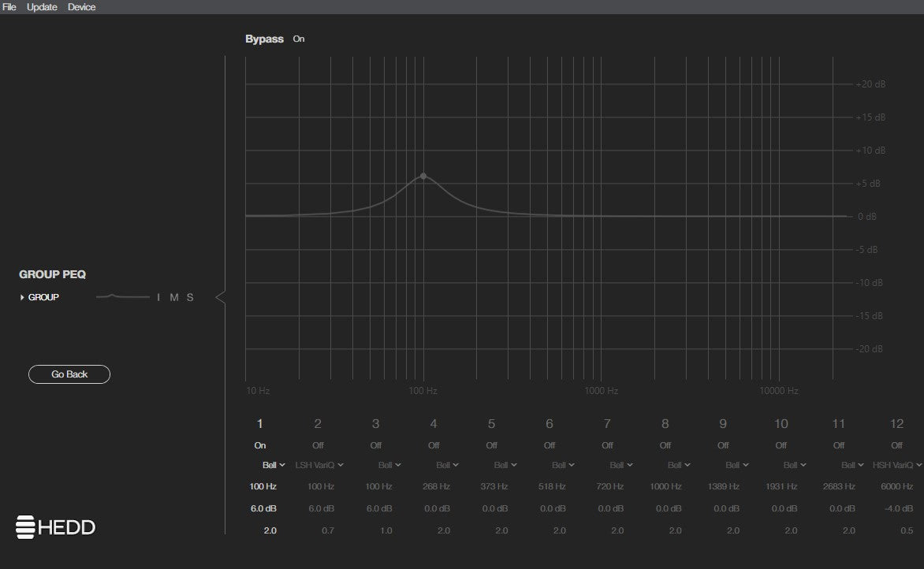Screen dimensions: 924x569
Task: Toggle band 3 Off switch
Action: [x=375, y=445]
